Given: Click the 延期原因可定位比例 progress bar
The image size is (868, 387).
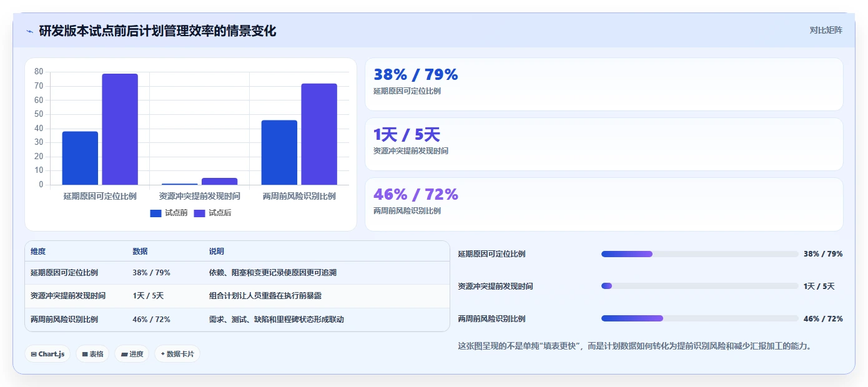Looking at the screenshot, I should [x=699, y=254].
